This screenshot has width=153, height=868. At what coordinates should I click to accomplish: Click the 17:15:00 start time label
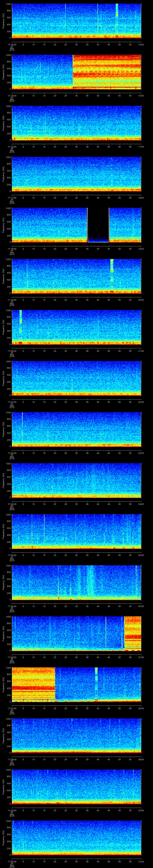[12, 96]
